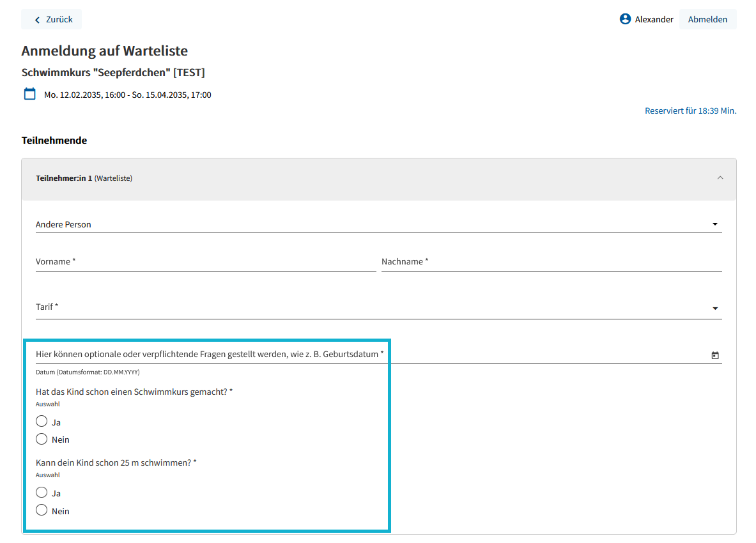Click the calendar icon next to course dates
This screenshot has height=543, width=756.
pyautogui.click(x=29, y=95)
